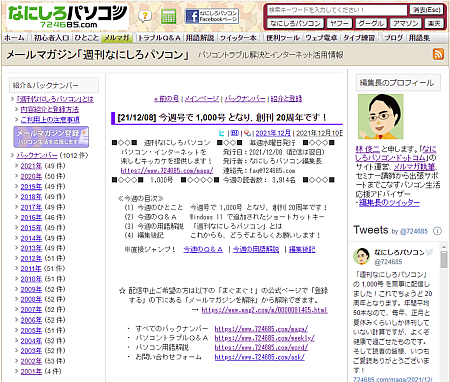Click the 消去(Esc) clear button

tap(427, 10)
